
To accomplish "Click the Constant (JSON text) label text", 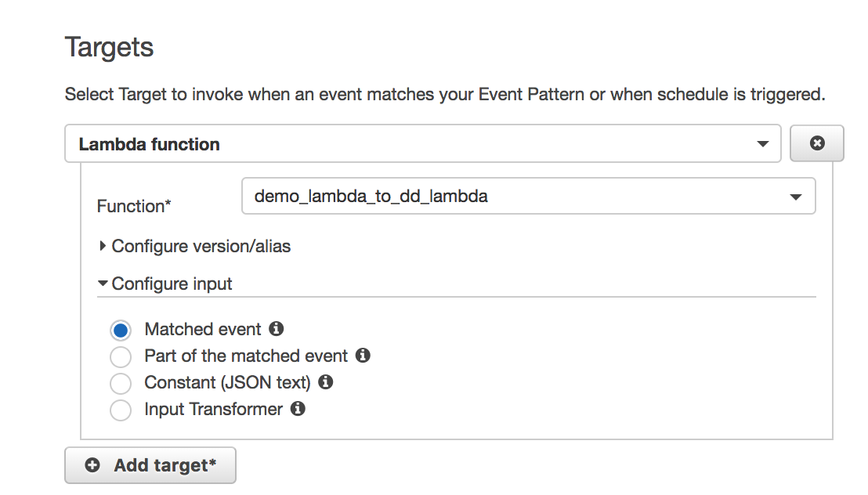I will (227, 382).
